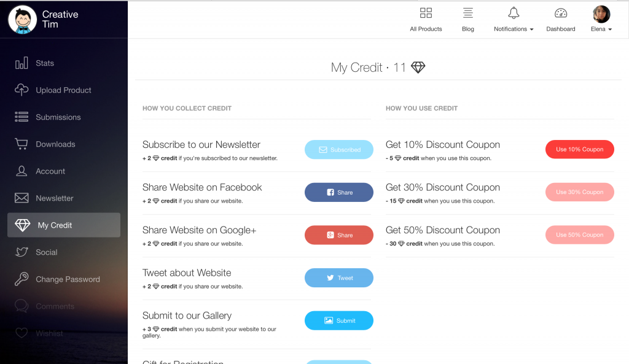Click the Downloads cart icon

21,144
